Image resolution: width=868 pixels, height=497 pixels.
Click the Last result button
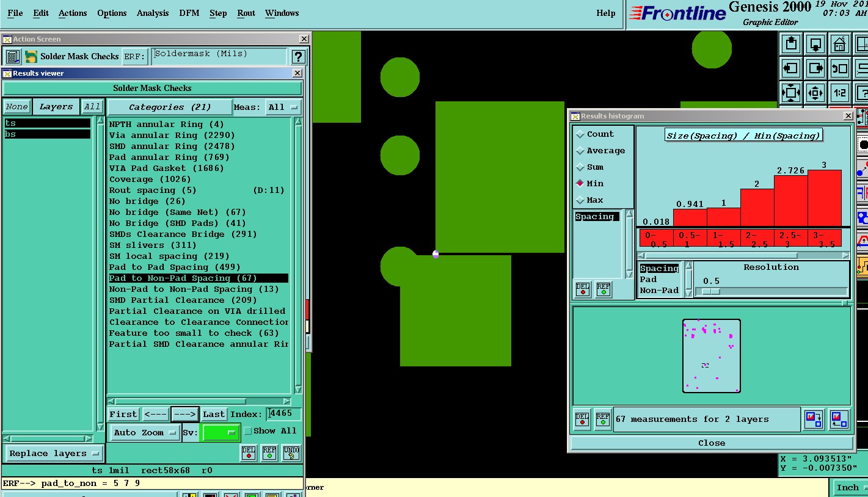[214, 415]
